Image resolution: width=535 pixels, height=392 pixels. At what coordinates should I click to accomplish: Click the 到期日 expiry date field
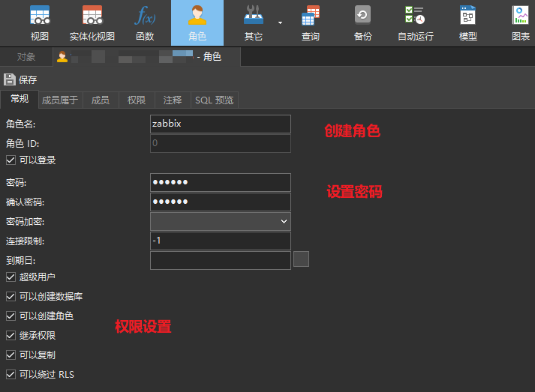click(x=221, y=260)
